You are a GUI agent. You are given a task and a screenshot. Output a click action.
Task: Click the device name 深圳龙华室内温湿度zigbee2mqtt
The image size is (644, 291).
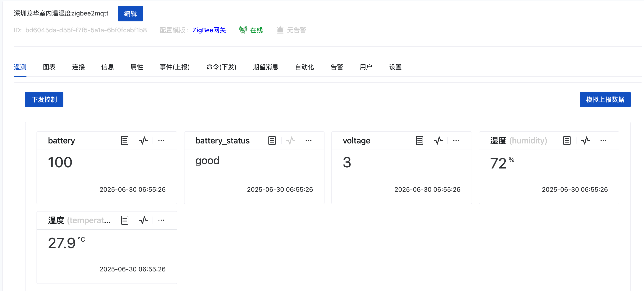point(61,13)
